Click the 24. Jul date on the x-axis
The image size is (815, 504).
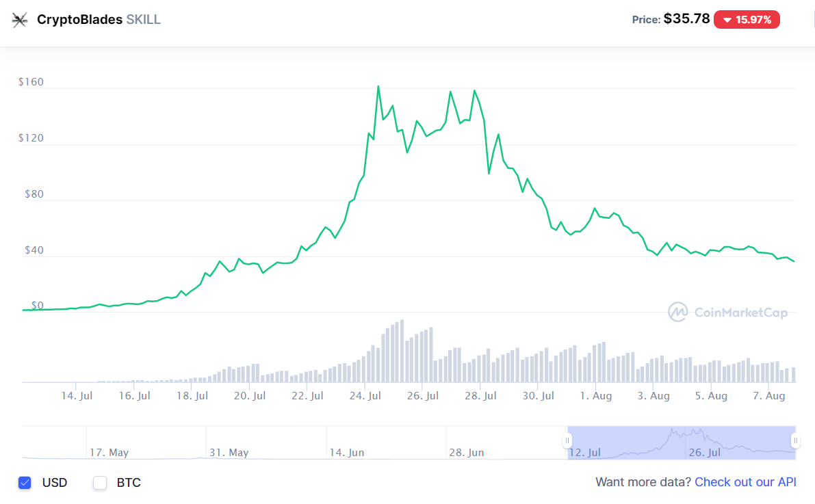[x=365, y=396]
